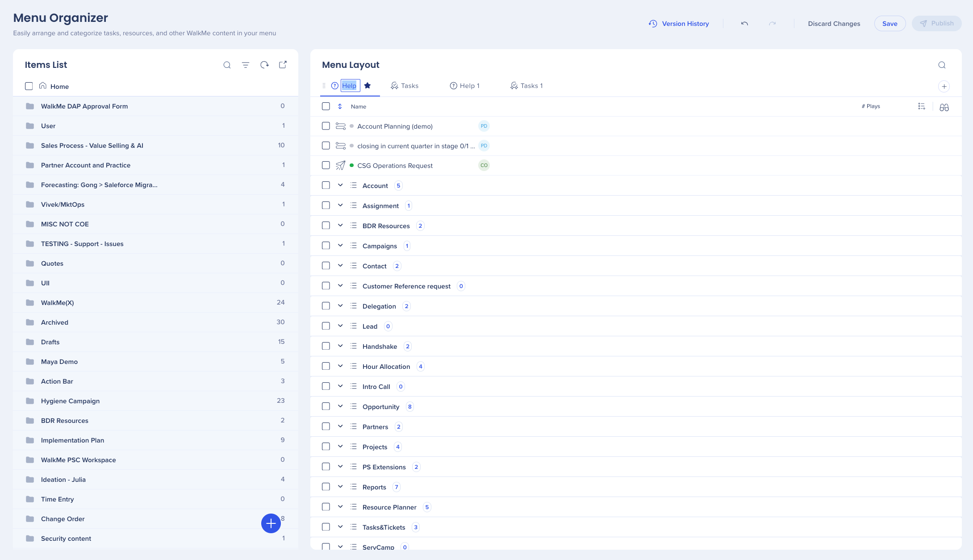Toggle the select-all checkbox beside Name
973x560 pixels.
(326, 106)
